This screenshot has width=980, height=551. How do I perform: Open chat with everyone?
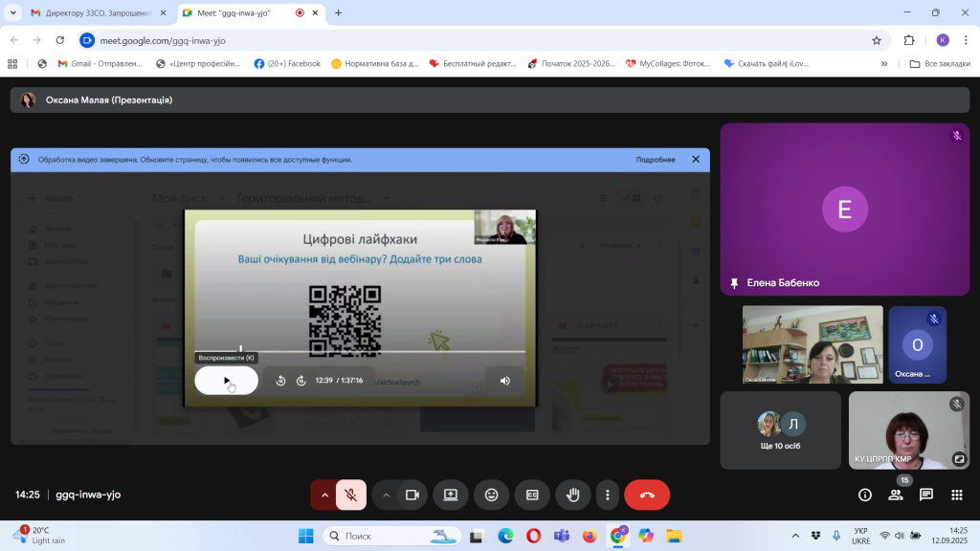926,495
